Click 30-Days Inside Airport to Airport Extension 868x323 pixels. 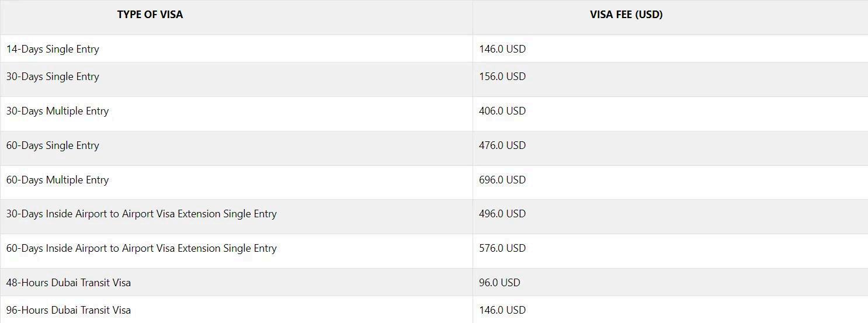pos(141,214)
